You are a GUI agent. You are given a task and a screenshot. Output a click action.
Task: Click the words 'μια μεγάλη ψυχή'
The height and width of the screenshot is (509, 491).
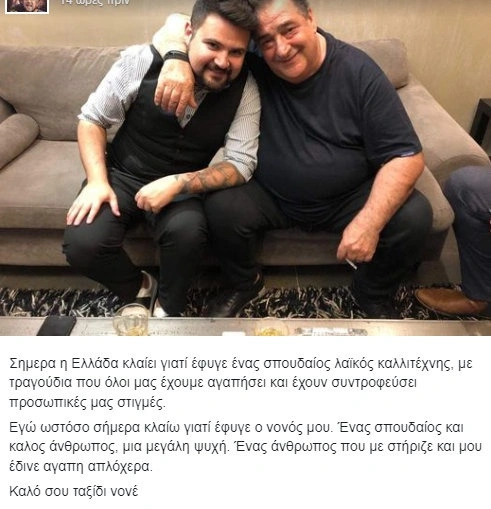tap(174, 447)
